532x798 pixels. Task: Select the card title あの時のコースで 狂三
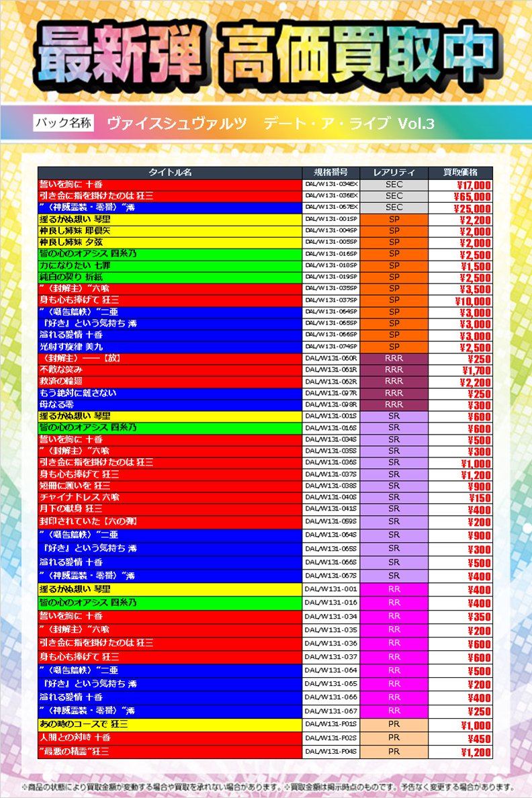[x=83, y=724]
